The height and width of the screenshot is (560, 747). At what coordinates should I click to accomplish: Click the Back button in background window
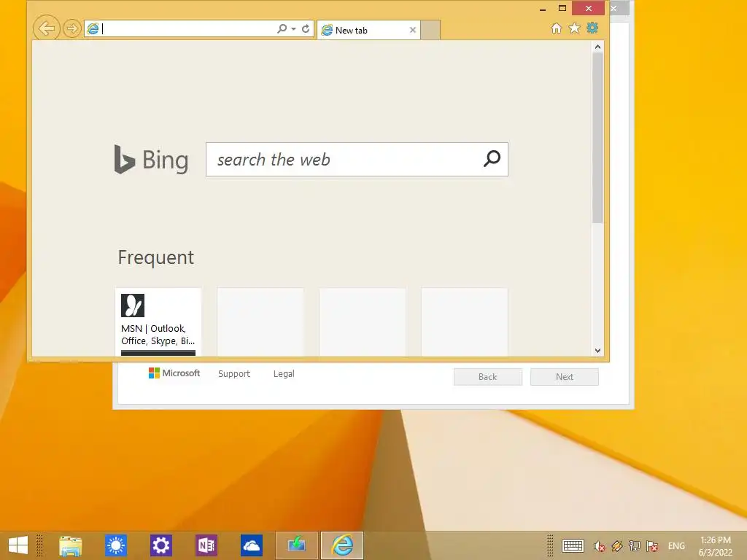point(488,377)
